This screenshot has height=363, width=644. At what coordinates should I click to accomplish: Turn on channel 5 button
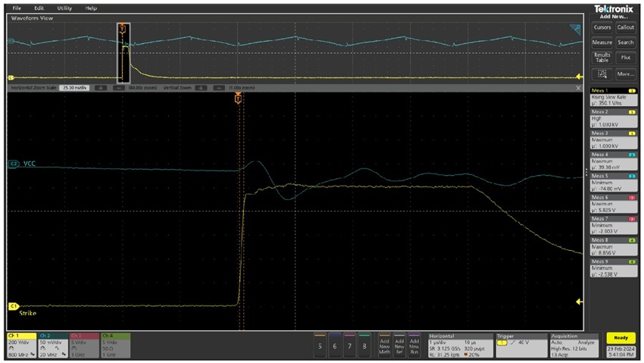[320, 345]
